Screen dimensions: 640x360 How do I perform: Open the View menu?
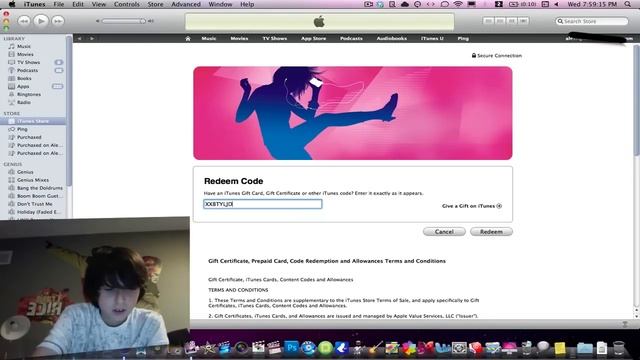point(98,4)
